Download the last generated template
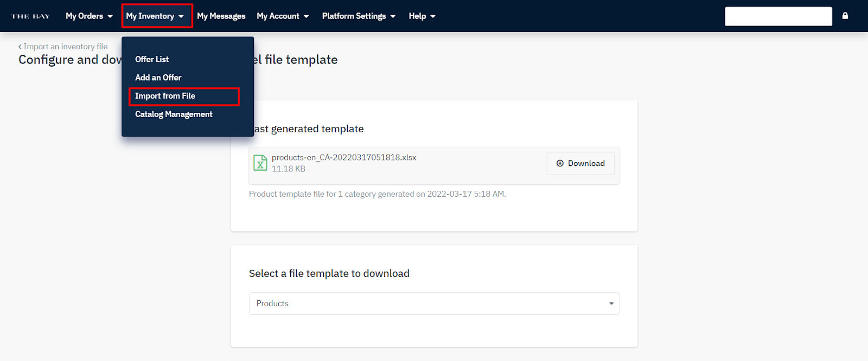Screen dimensions: 868x361 click(x=580, y=163)
